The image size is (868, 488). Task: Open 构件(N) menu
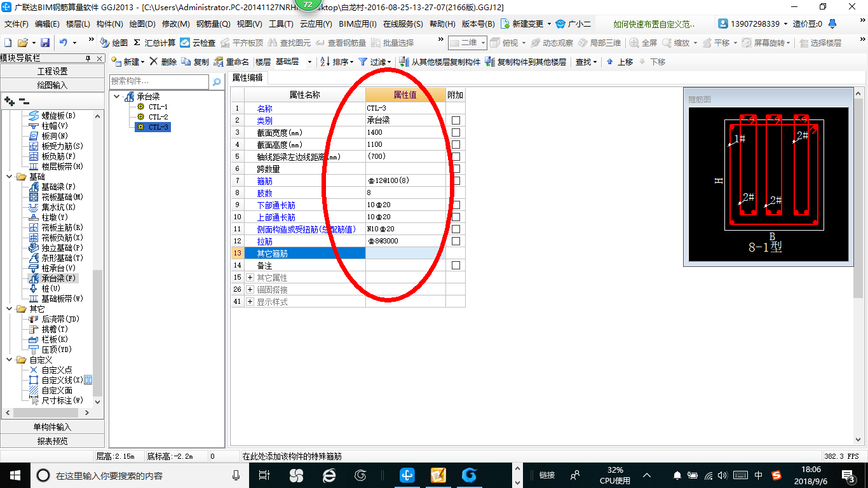point(110,24)
